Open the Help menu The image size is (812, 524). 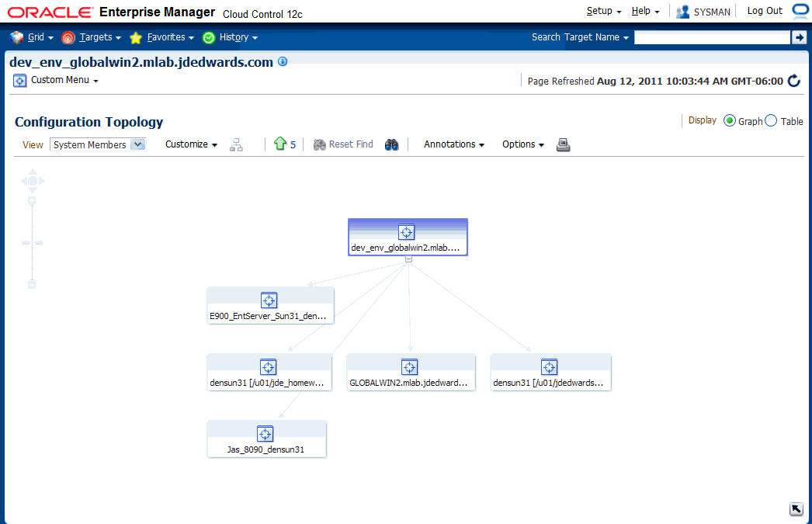tap(645, 11)
